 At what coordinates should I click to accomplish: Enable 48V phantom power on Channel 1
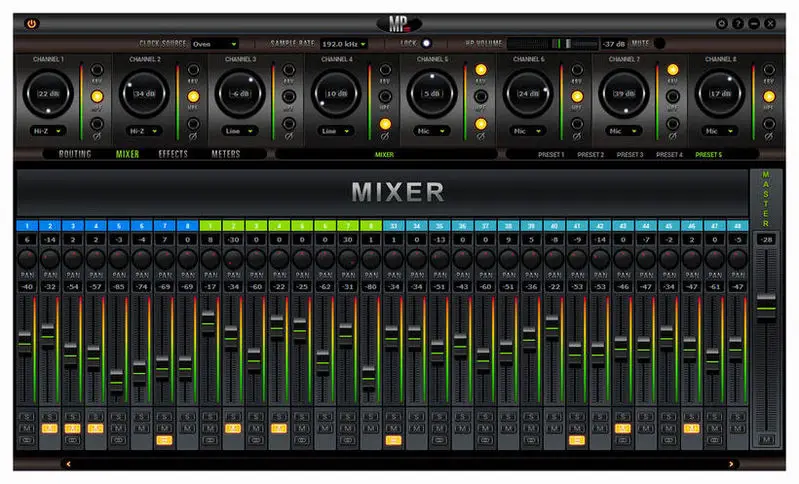(x=98, y=72)
